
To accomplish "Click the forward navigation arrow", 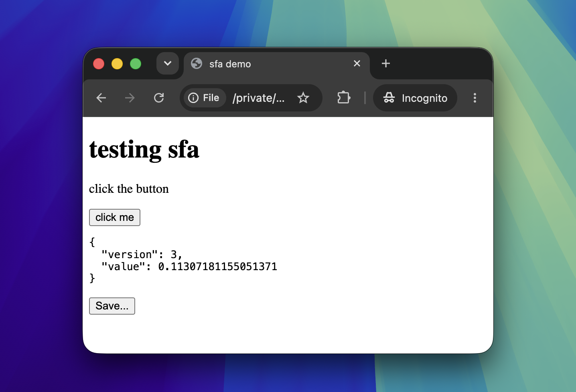I will (x=130, y=98).
